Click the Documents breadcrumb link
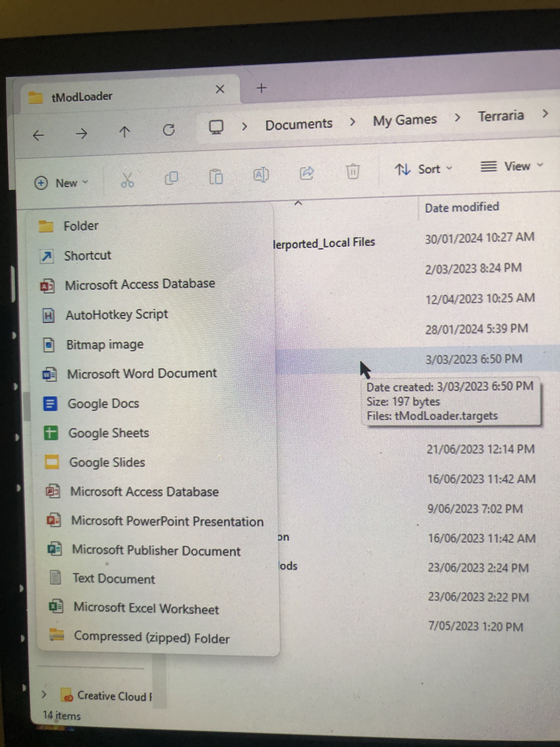Viewport: 560px width, 747px height. tap(299, 124)
